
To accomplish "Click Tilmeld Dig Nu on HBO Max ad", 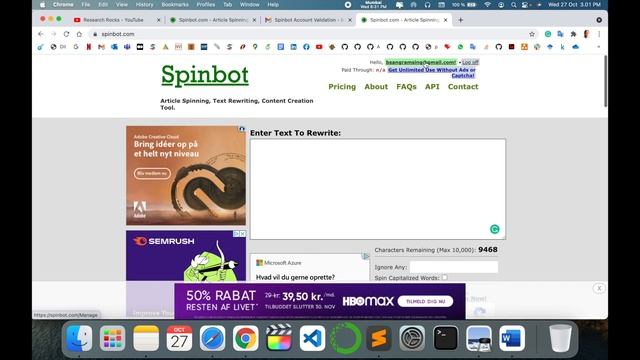I will (x=425, y=301).
